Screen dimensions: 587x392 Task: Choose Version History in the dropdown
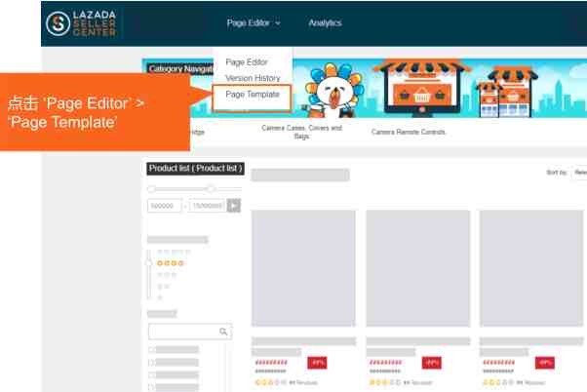253,78
